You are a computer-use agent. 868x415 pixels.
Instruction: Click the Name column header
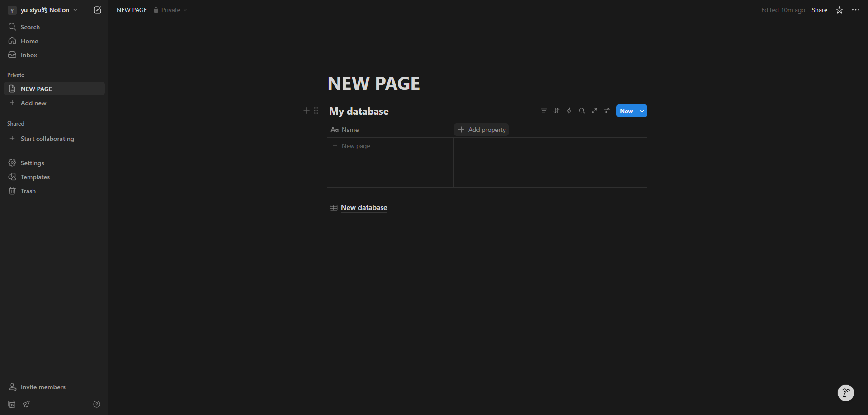click(x=390, y=130)
